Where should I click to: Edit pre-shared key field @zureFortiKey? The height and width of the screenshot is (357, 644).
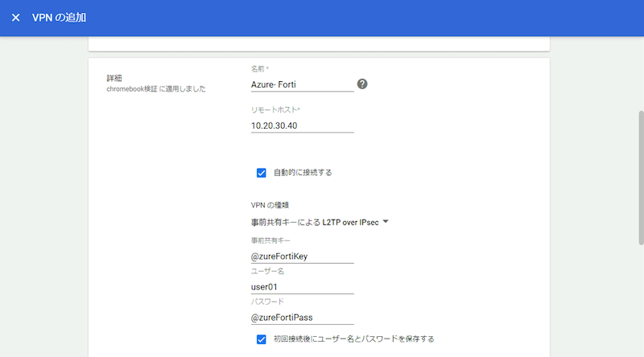[303, 256]
